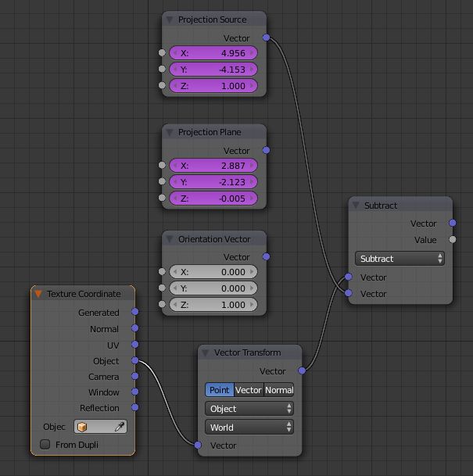473x476 pixels.
Task: Click Projection Source Y value -4.153
Action: point(213,70)
